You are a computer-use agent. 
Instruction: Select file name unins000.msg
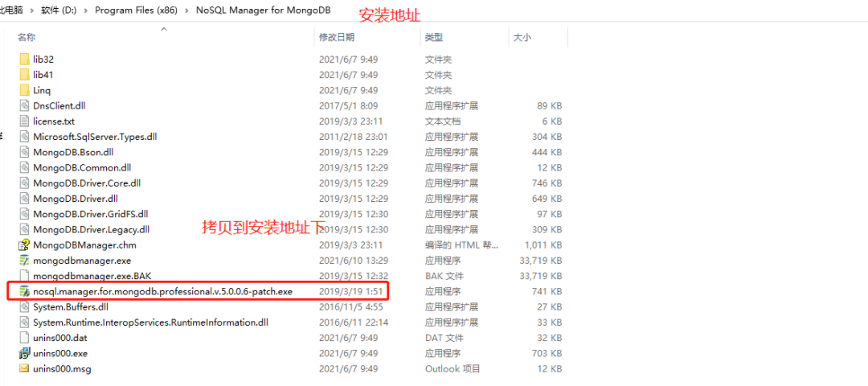click(60, 369)
